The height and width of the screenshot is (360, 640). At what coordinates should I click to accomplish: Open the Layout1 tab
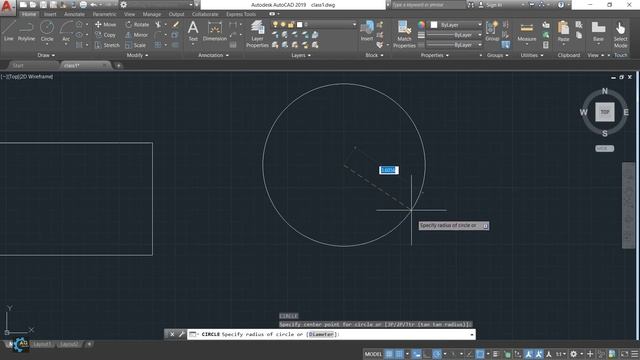(42, 344)
